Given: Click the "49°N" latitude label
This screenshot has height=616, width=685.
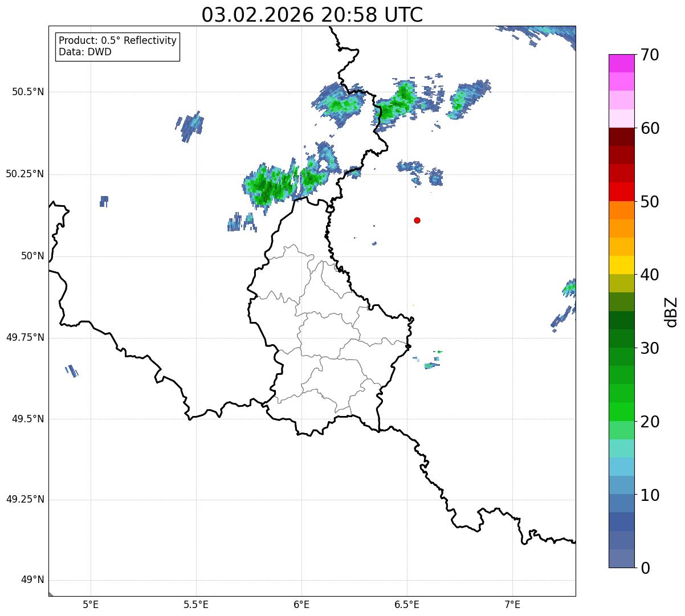Looking at the screenshot, I should 32,580.
